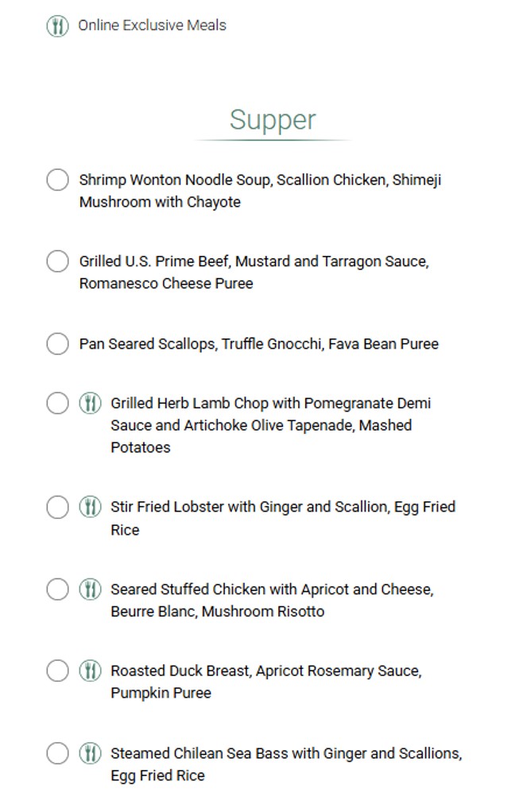Select Pan Seared Scallops radio button
This screenshot has width=523, height=812.
[x=57, y=344]
